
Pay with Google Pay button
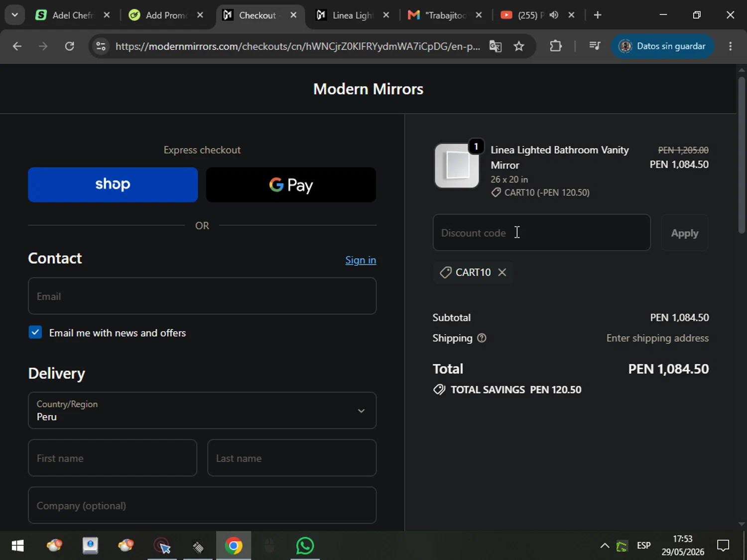[291, 185]
